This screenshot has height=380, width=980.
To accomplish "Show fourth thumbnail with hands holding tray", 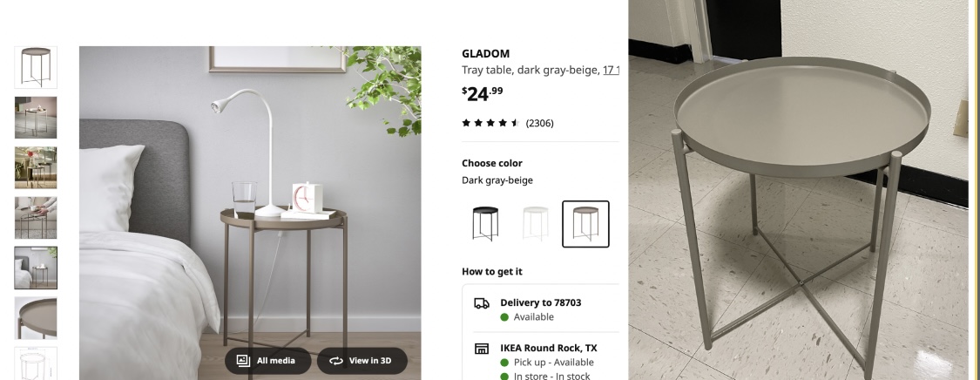I will [x=36, y=218].
